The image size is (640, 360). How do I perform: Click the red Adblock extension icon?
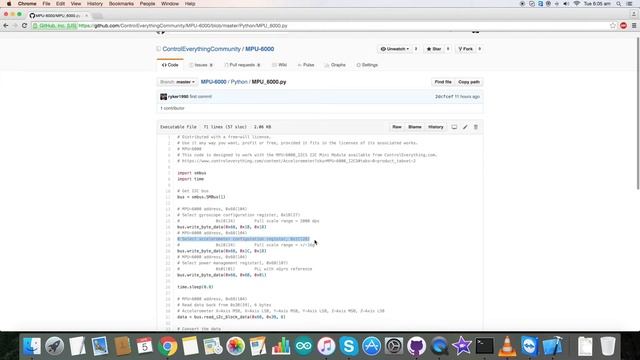(623, 25)
